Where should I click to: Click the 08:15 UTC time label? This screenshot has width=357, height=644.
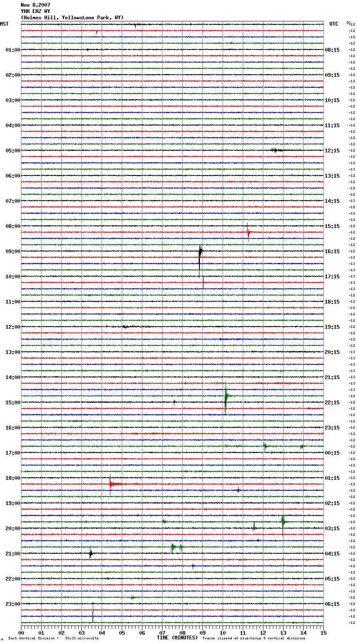pos(332,50)
